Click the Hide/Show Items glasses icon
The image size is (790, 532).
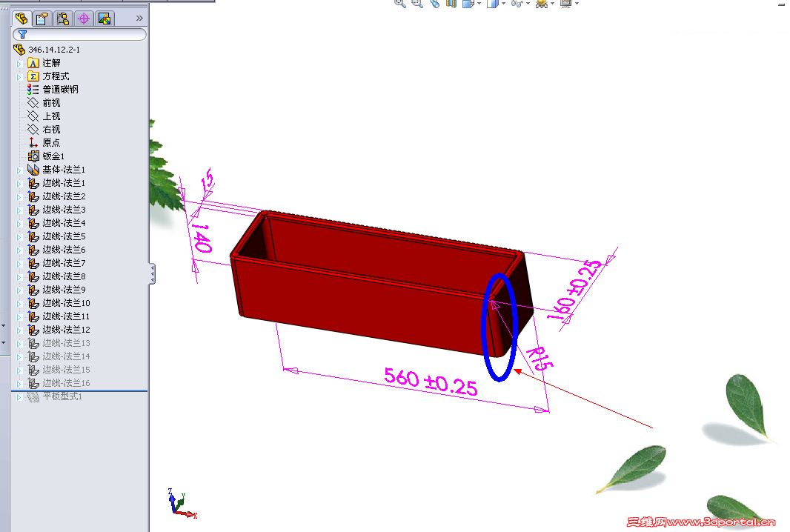coord(517,3)
